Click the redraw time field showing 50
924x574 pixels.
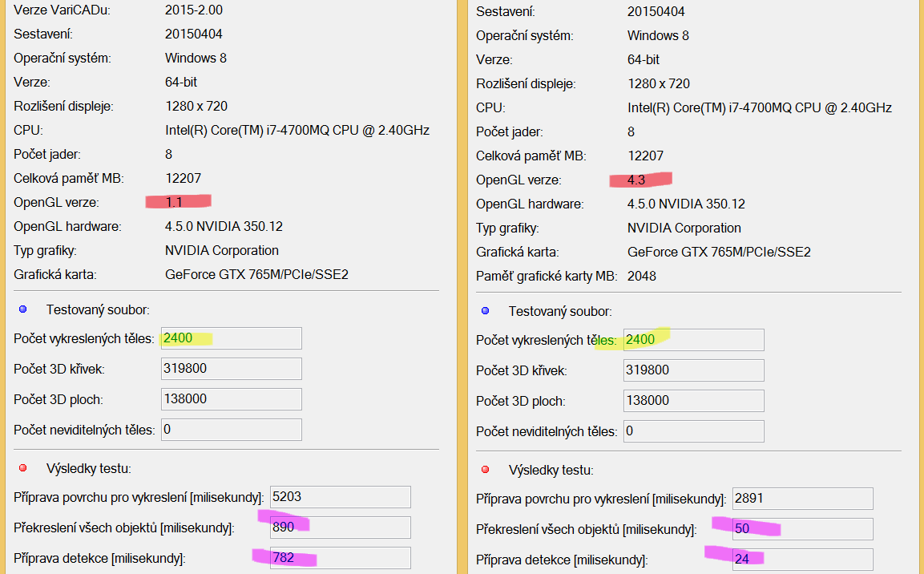pyautogui.click(x=802, y=529)
